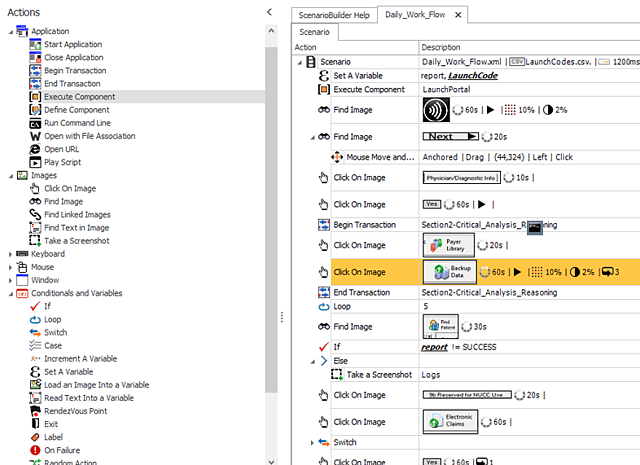
Task: Click the LaunchPortal description cell
Action: point(529,89)
